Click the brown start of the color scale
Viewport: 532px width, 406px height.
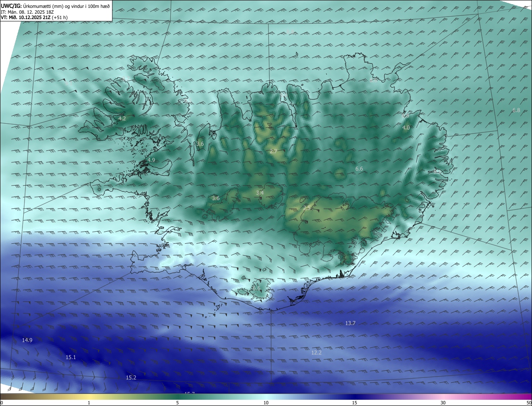8,397
